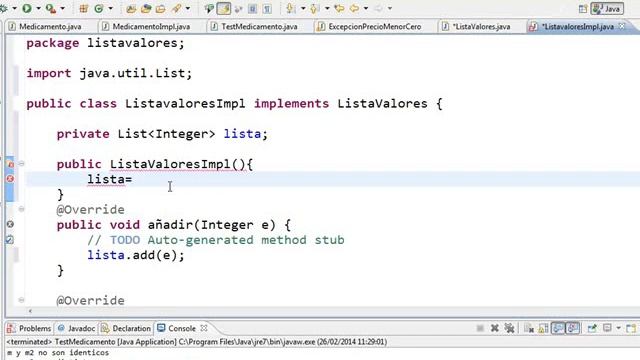Click "lista.add(e);" statement

tap(136, 255)
